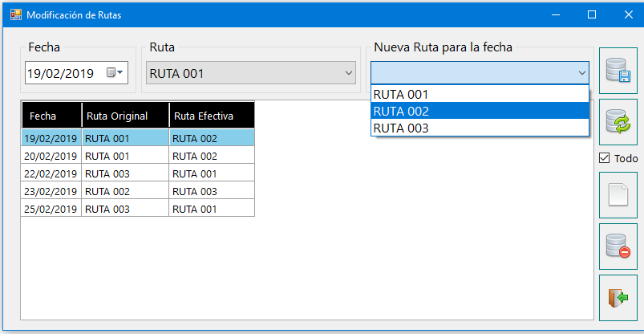
Task: Minimize the Modificación de Rutas window
Action: [556, 15]
